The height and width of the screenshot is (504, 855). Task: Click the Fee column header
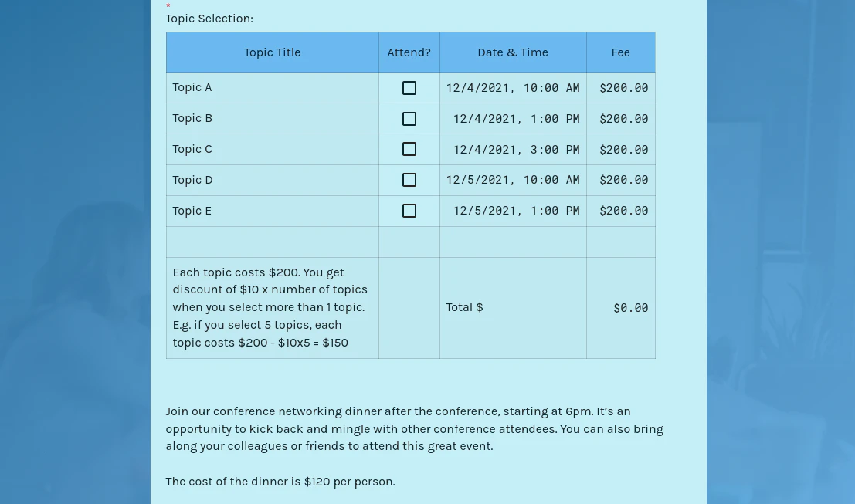click(x=620, y=52)
